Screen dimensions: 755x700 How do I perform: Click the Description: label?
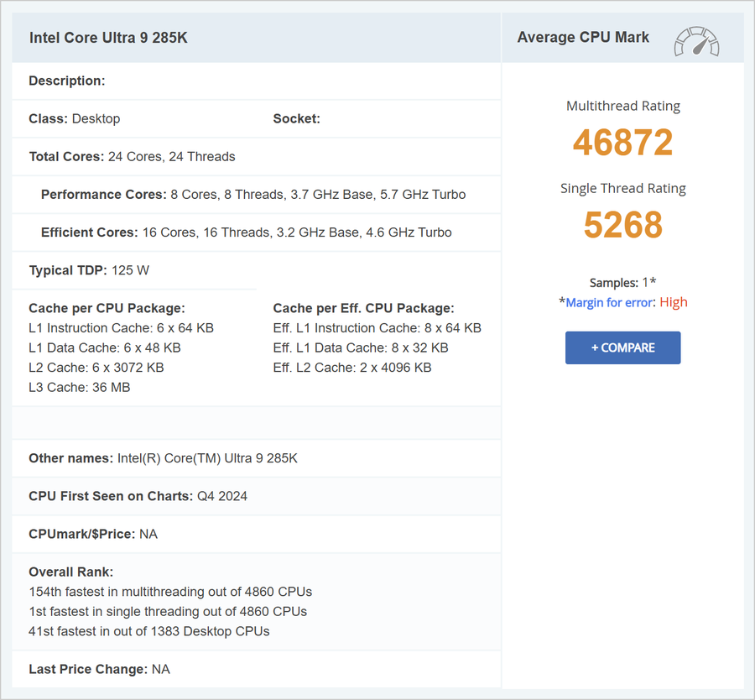pos(67,81)
